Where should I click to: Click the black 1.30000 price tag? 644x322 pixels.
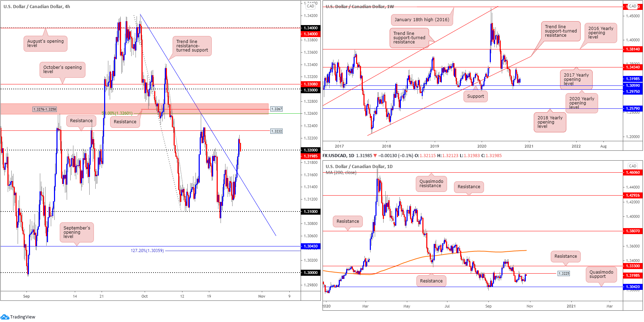pos(311,273)
